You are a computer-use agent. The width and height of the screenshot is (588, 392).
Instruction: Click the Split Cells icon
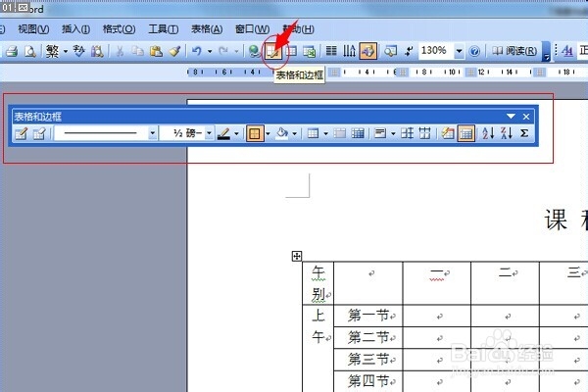(x=358, y=133)
